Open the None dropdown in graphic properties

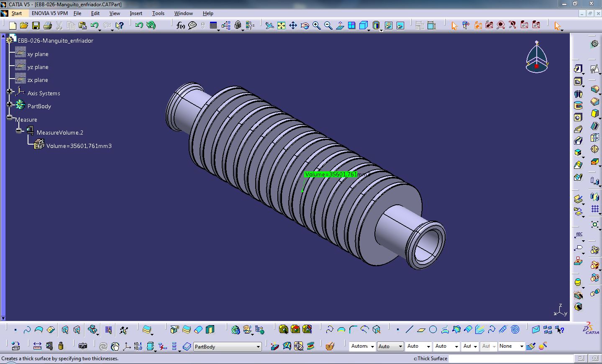tap(522, 346)
